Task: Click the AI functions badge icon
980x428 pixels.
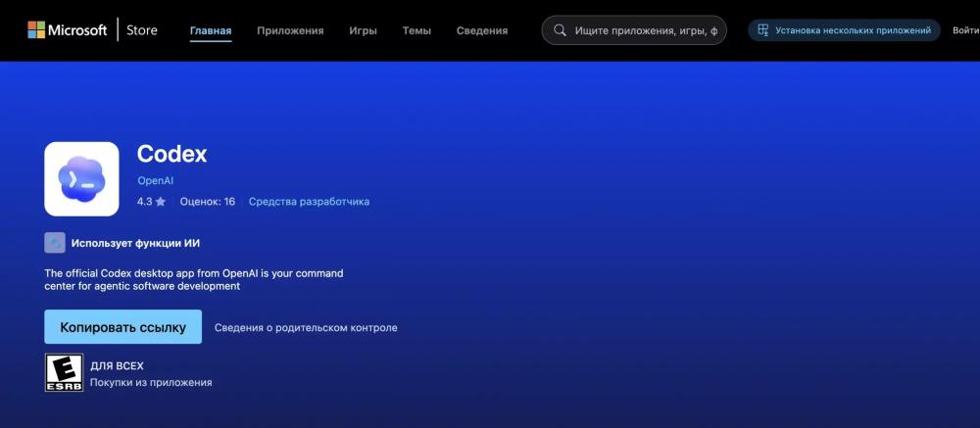Action: pyautogui.click(x=55, y=243)
